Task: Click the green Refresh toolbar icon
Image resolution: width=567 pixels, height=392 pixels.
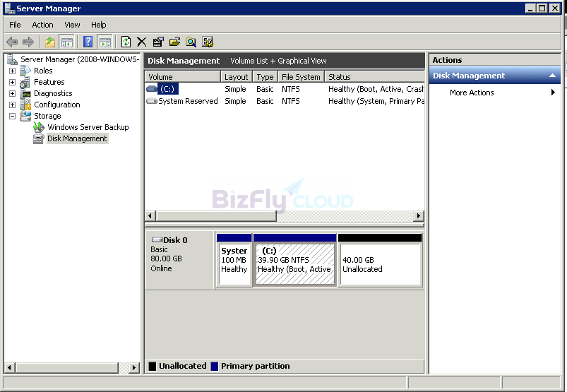Action: [x=126, y=42]
